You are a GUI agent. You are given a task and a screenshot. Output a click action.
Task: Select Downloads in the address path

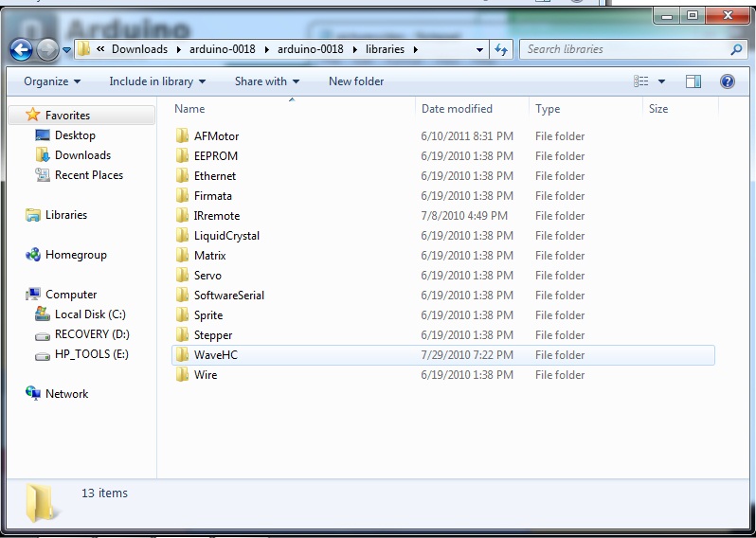pyautogui.click(x=140, y=49)
